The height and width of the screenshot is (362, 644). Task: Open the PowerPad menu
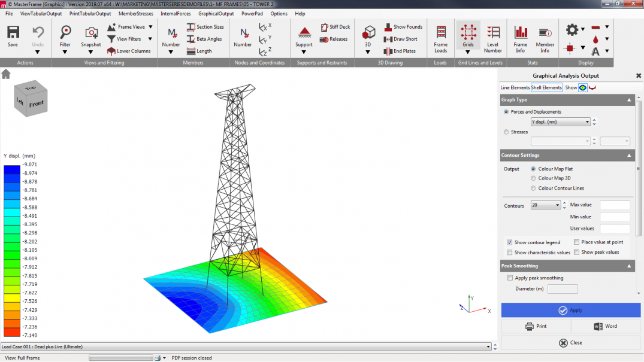pos(252,14)
